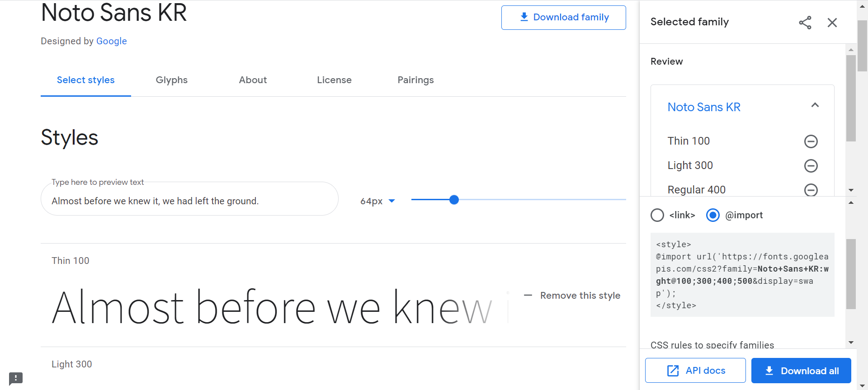Viewport: 868px width, 390px height.
Task: Open the About tab
Action: click(253, 80)
